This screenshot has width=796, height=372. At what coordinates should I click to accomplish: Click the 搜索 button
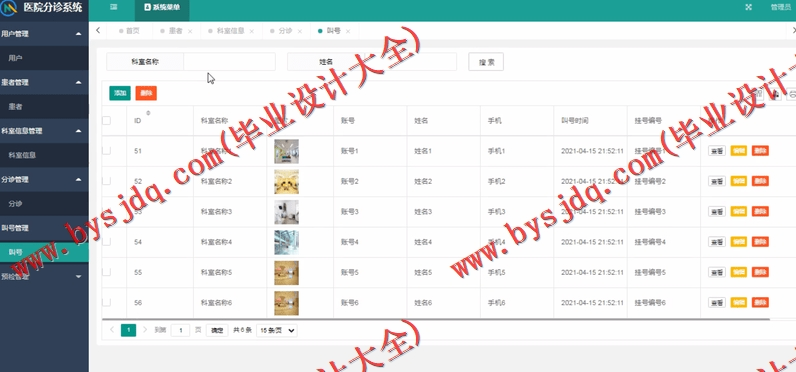(x=486, y=61)
